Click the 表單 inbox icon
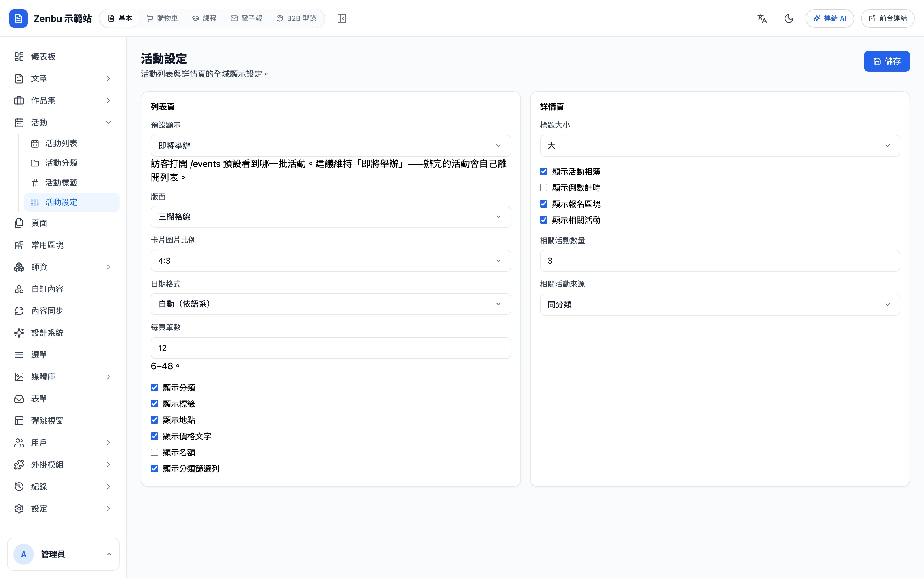 click(x=19, y=399)
